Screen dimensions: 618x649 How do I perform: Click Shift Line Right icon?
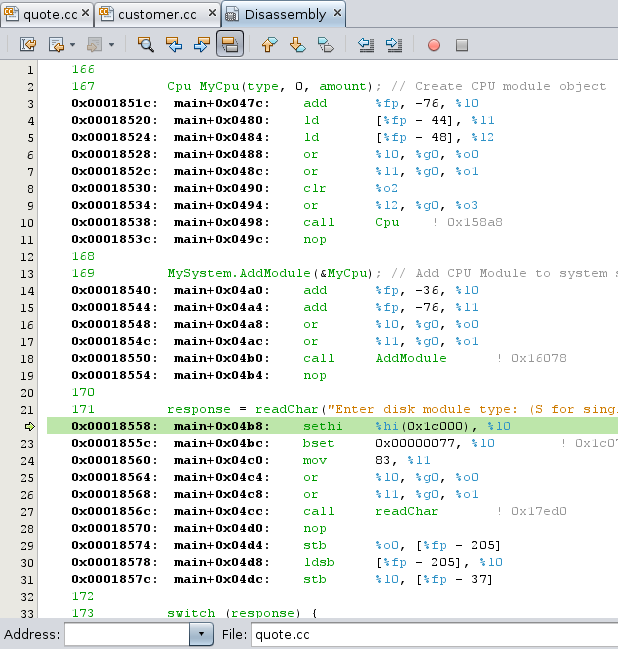[x=393, y=45]
